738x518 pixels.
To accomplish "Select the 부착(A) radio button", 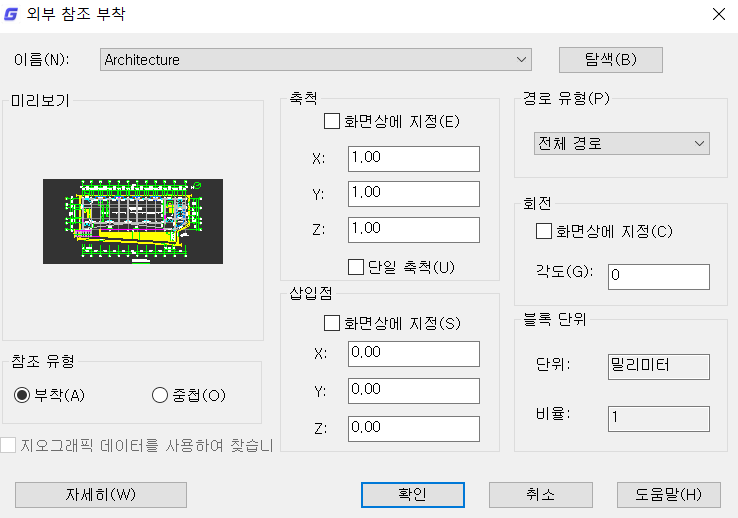I will 22,395.
